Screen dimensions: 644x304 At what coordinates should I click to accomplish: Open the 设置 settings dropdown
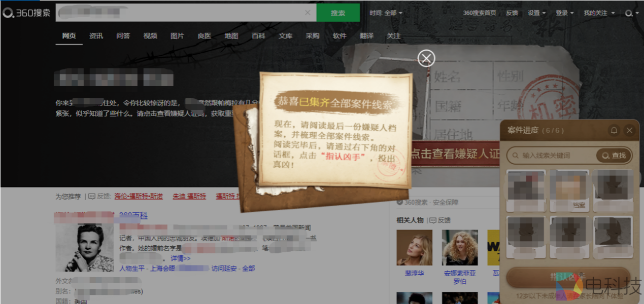(x=536, y=12)
